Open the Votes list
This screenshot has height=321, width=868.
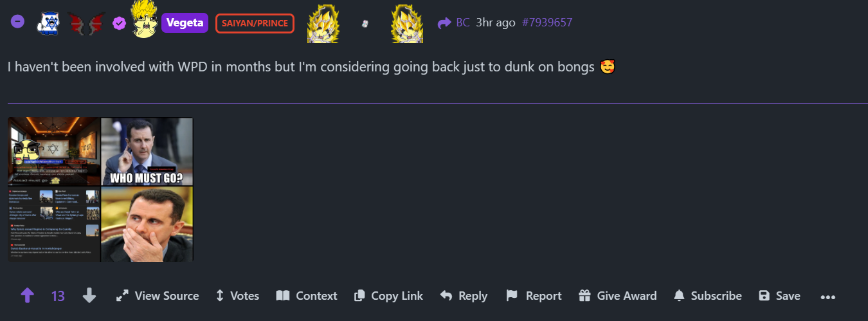[237, 296]
